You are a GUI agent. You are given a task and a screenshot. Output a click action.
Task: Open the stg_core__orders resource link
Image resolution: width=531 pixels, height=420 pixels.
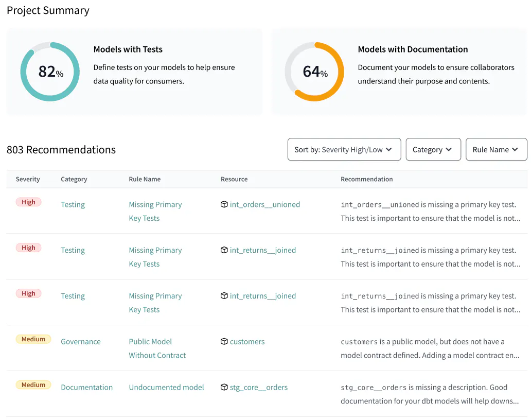point(258,387)
